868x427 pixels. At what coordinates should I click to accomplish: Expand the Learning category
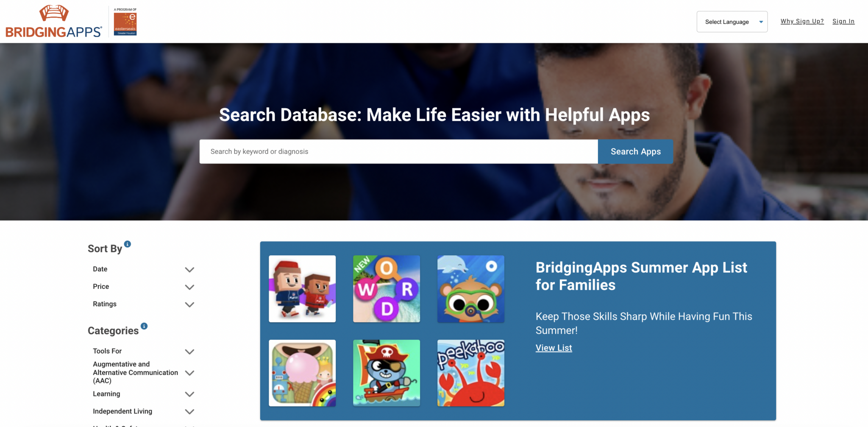pos(189,394)
